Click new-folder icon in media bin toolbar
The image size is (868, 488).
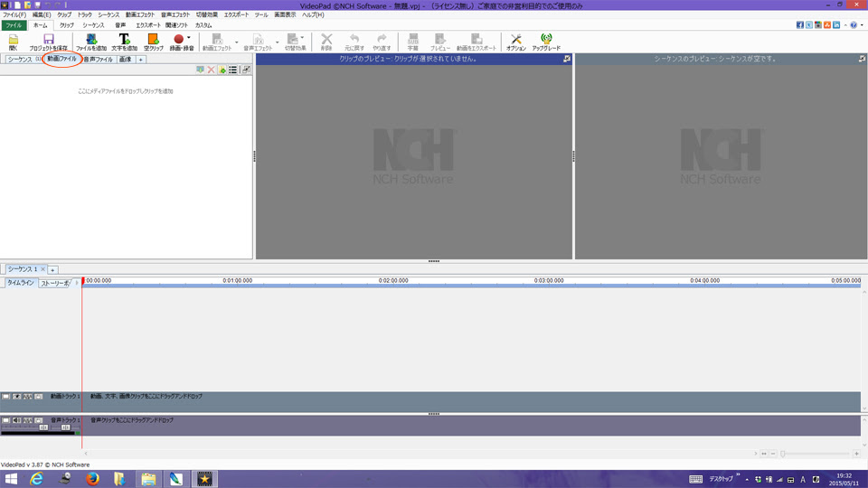[x=222, y=70]
